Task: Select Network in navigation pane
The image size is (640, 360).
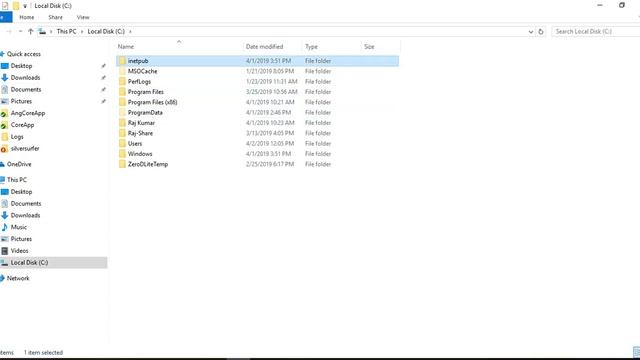Action: (x=18, y=278)
